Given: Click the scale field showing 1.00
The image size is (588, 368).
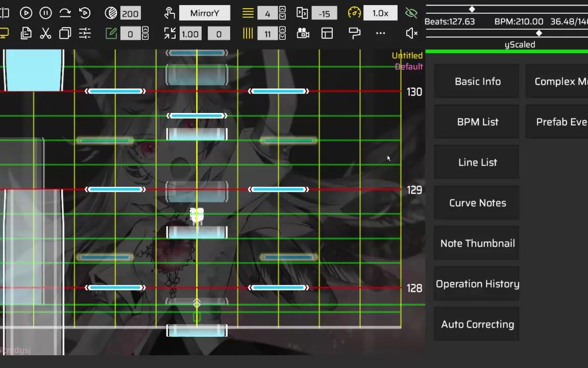Looking at the screenshot, I should [x=190, y=34].
